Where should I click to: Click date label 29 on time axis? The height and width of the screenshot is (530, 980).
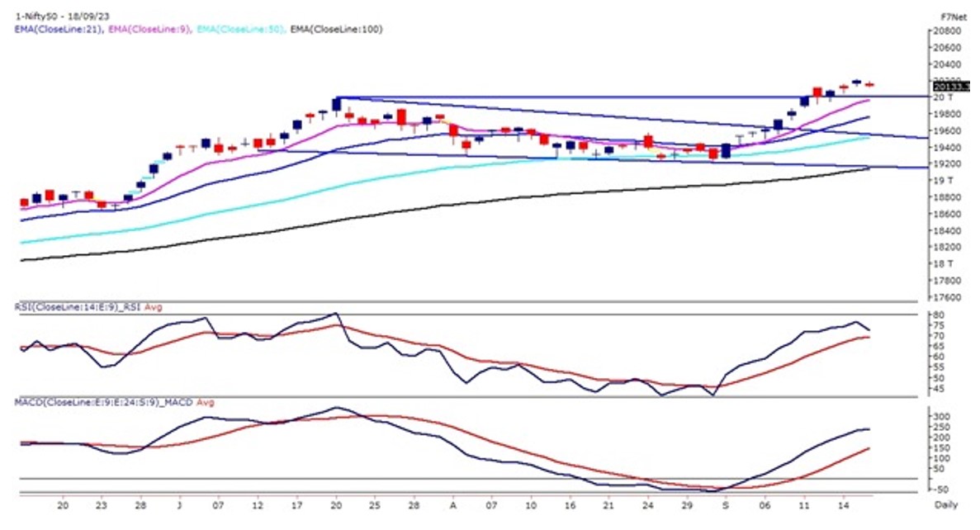point(687,505)
